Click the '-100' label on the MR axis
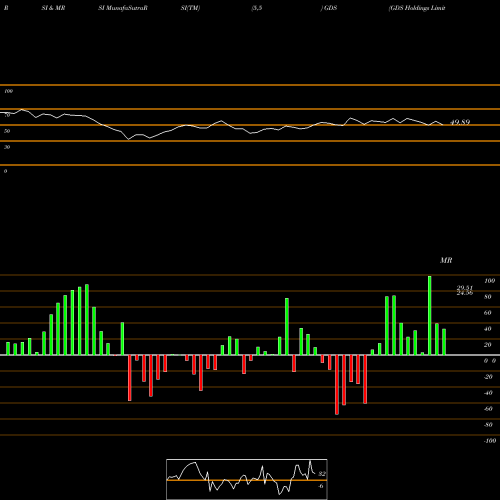The height and width of the screenshot is (500, 500). click(489, 441)
